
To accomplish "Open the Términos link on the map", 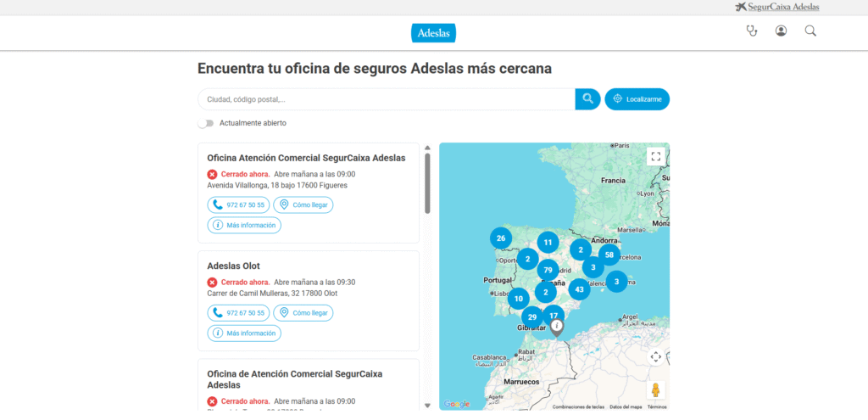I will [x=657, y=406].
